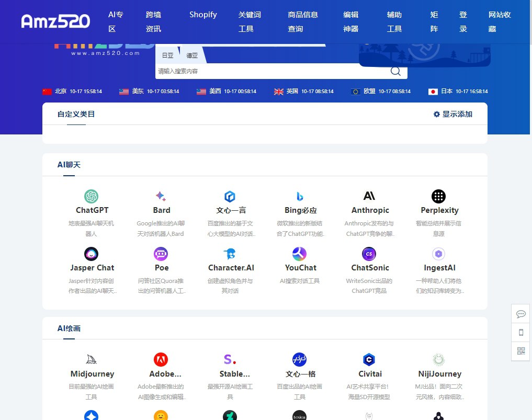Open the 辅助工具 menu

(x=394, y=22)
